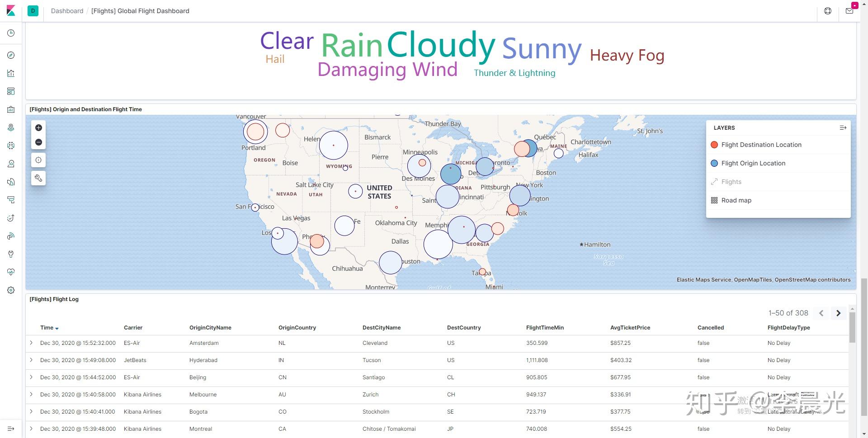Click the map zoom in button
Viewport: 868px width, 438px height.
tap(38, 128)
